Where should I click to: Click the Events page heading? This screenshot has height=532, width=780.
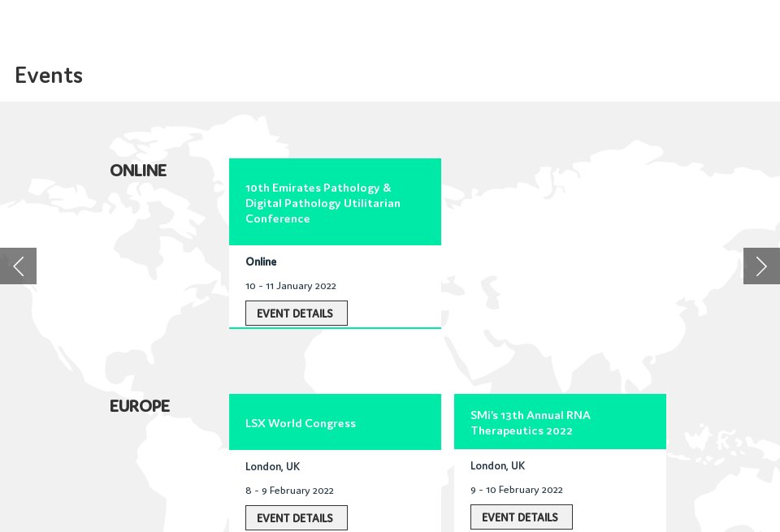click(x=49, y=76)
